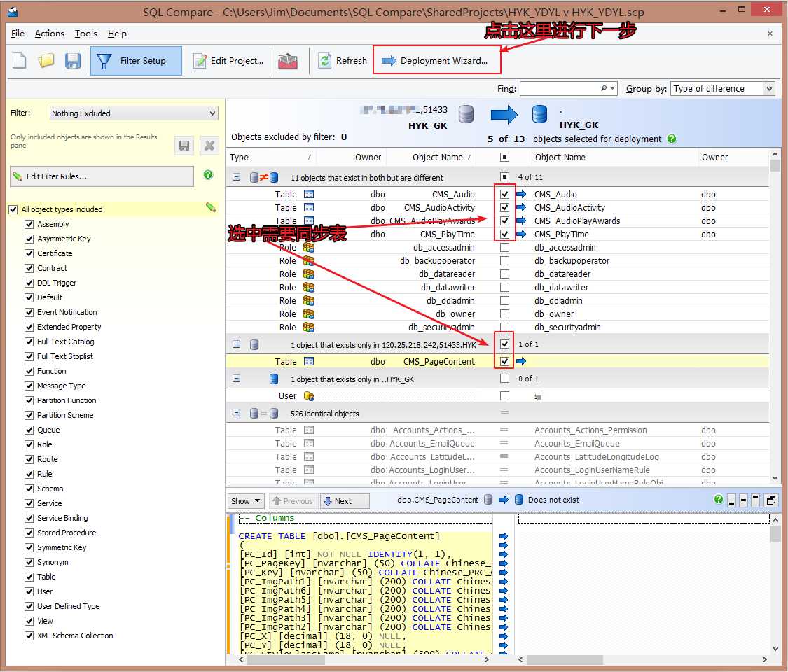Check the User row deployment checkbox
Viewport: 788px width, 672px height.
504,395
